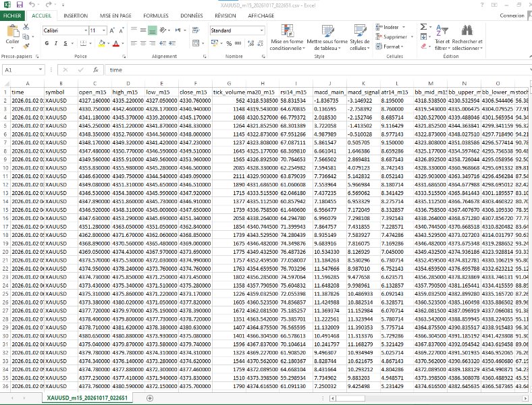Click the thousands separator 000 icon
Image resolution: width=532 pixels, height=405 pixels.
coord(238,43)
